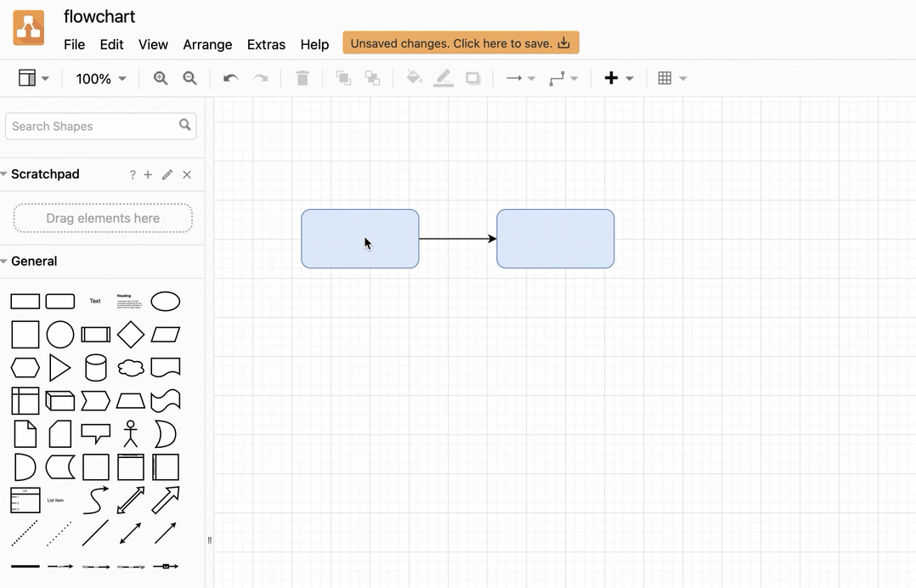Click the Undo icon in the toolbar
The image size is (916, 588).
point(229,77)
